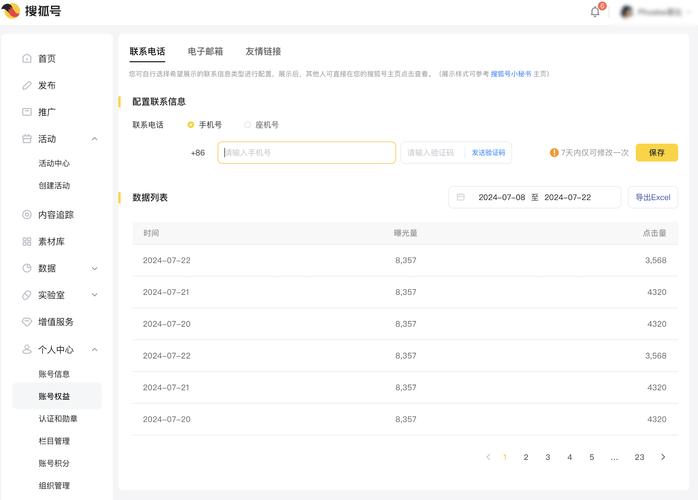Open 组织管理 submenu item
Image resolution: width=698 pixels, height=500 pixels.
click(x=54, y=485)
